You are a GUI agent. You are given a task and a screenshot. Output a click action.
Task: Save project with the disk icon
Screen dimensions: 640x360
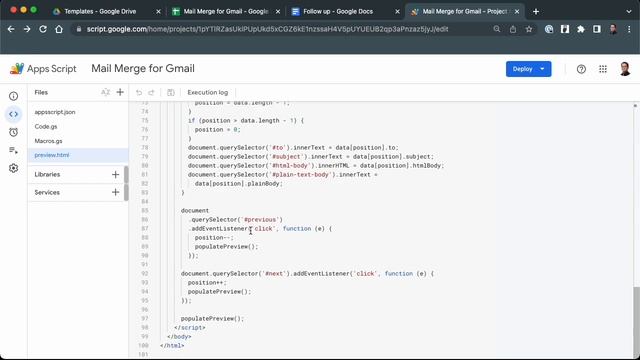(x=171, y=93)
